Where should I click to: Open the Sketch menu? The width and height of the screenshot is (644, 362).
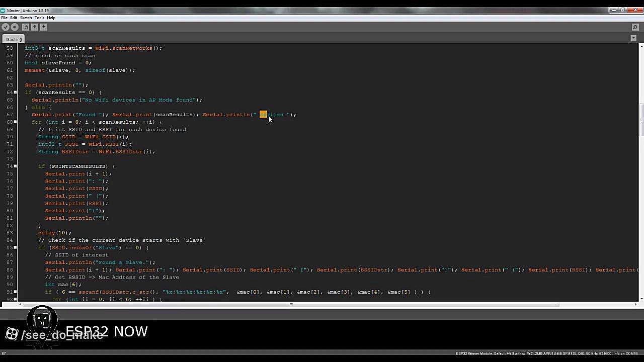[x=26, y=18]
